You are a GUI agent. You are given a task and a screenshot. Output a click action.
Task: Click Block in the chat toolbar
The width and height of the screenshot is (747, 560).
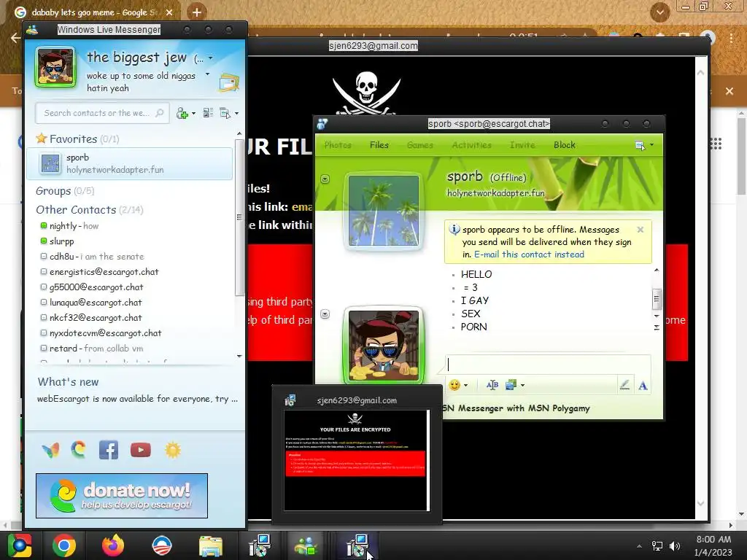565,145
